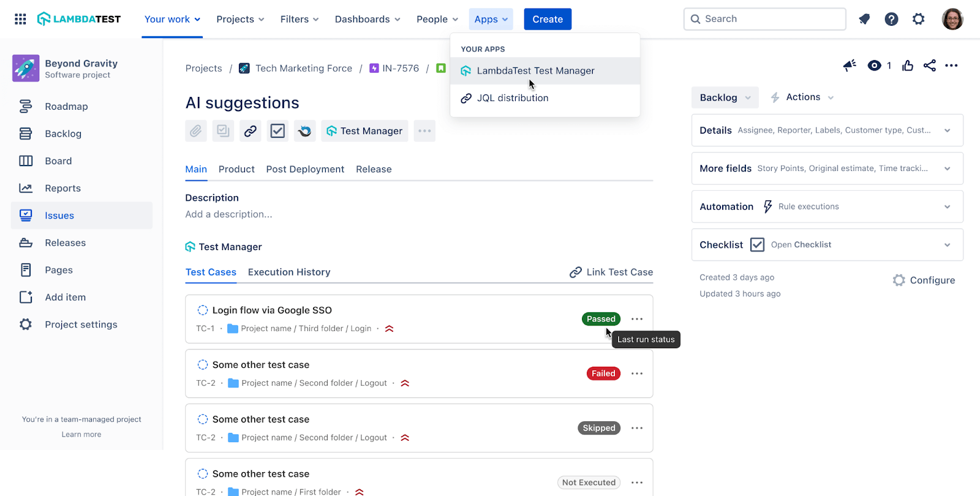Click the Create button
The image size is (980, 496).
click(548, 19)
